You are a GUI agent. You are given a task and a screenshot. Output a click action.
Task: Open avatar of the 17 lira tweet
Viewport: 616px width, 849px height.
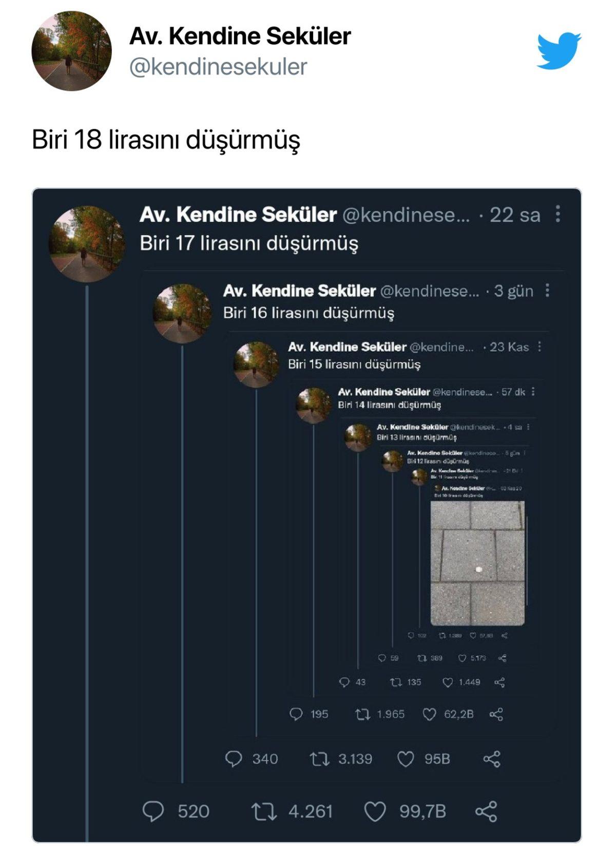pos(87,244)
